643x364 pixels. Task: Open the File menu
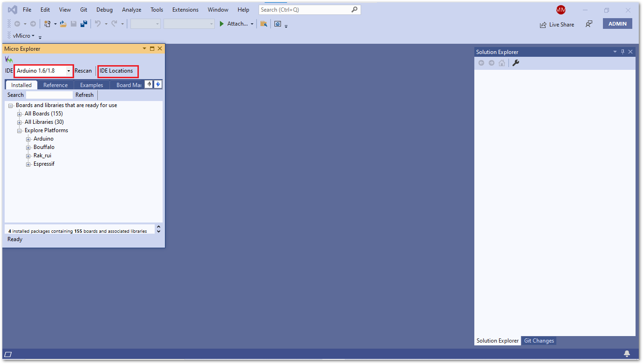tap(27, 10)
